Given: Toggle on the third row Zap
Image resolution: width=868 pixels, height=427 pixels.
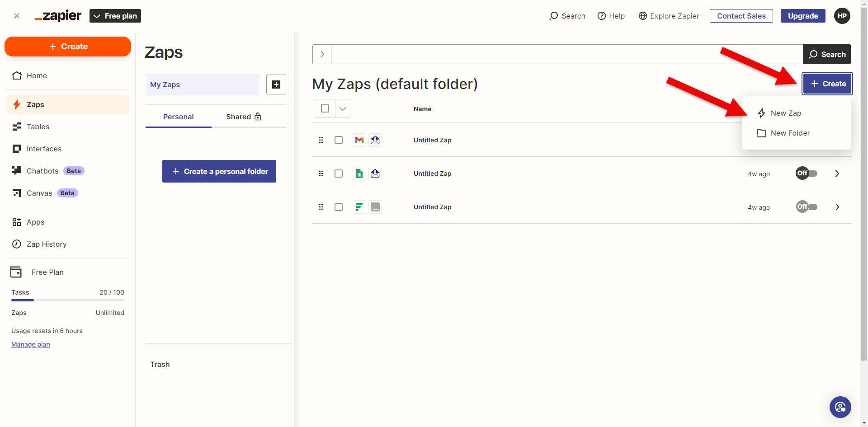Looking at the screenshot, I should [807, 206].
